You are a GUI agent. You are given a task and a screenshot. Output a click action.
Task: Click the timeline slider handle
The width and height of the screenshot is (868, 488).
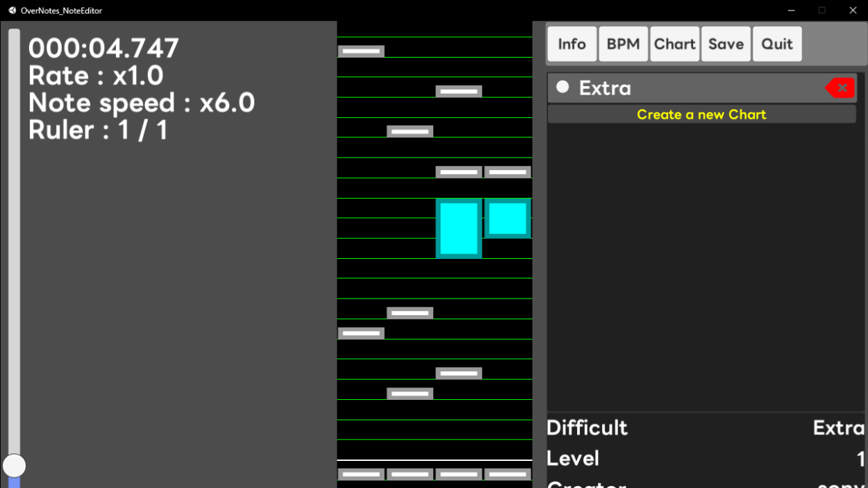coord(14,465)
